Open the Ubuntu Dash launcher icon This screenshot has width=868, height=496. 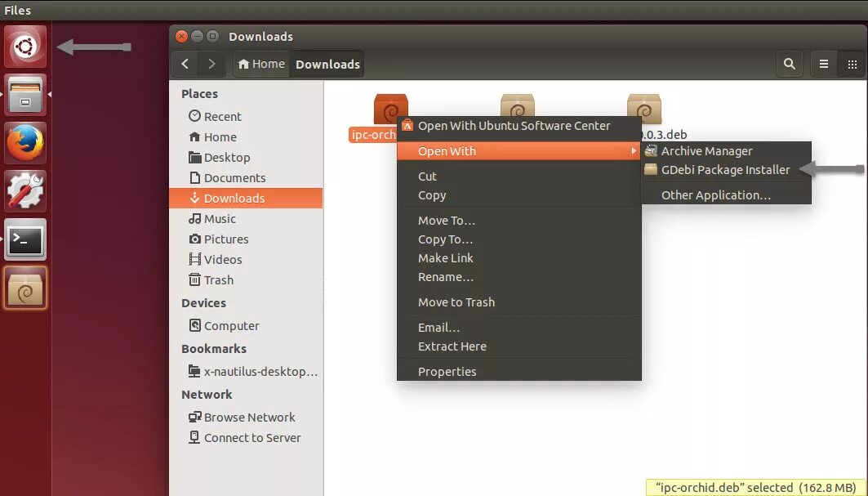(25, 47)
